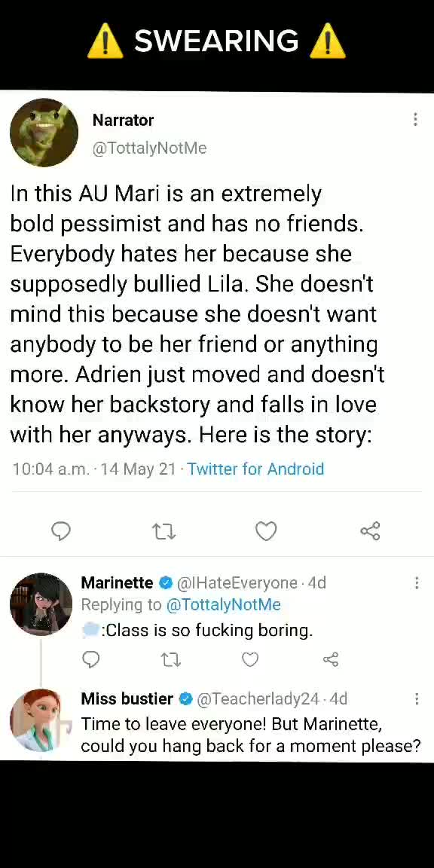
Task: Reply to Marinette's class is boring tweet
Action: 90,659
